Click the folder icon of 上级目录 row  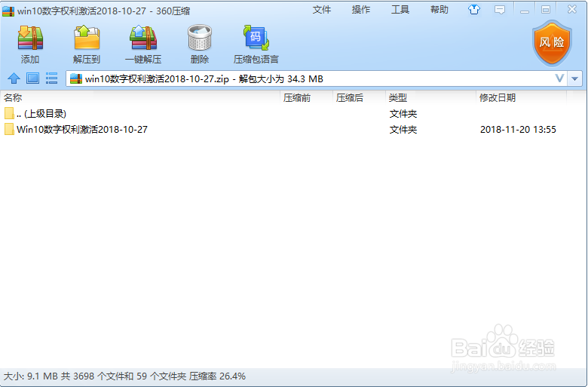pyautogui.click(x=9, y=113)
